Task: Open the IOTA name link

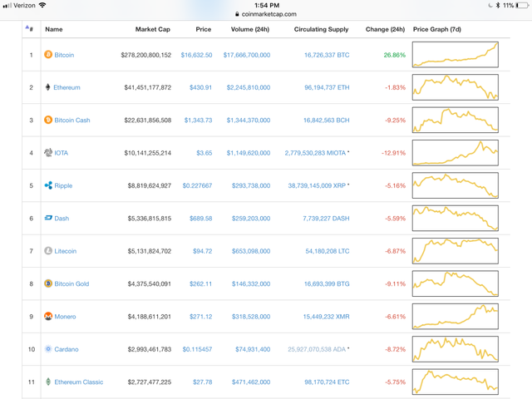Action: coord(61,153)
